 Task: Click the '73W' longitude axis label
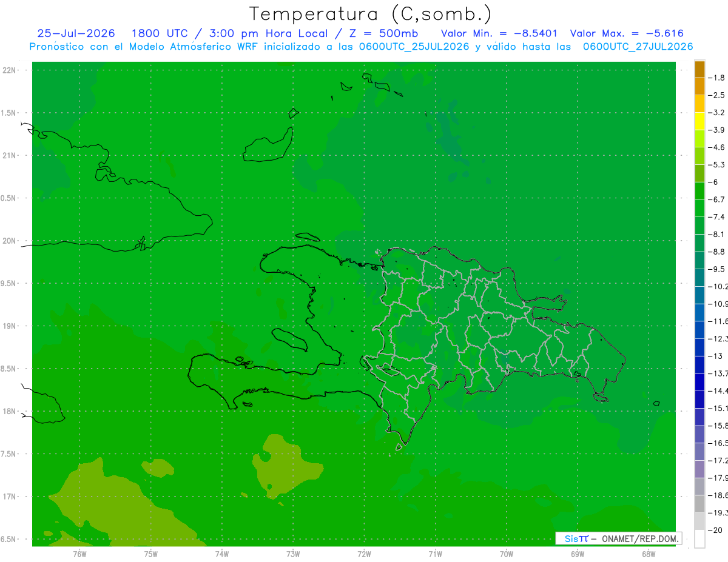(293, 554)
